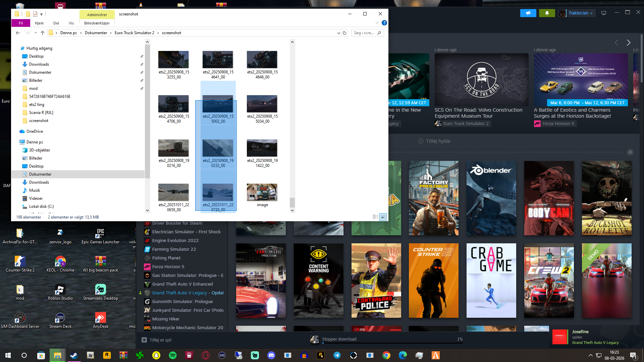Expand address bar history dropdown

[338, 33]
